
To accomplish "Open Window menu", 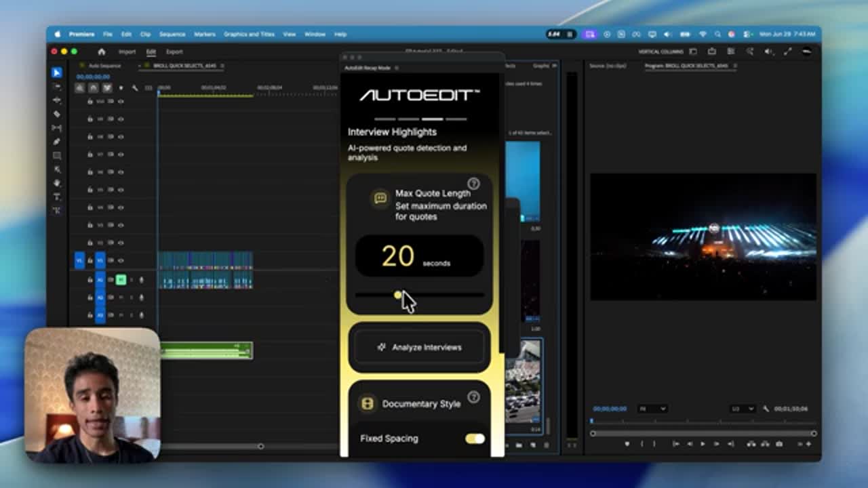I will (315, 34).
